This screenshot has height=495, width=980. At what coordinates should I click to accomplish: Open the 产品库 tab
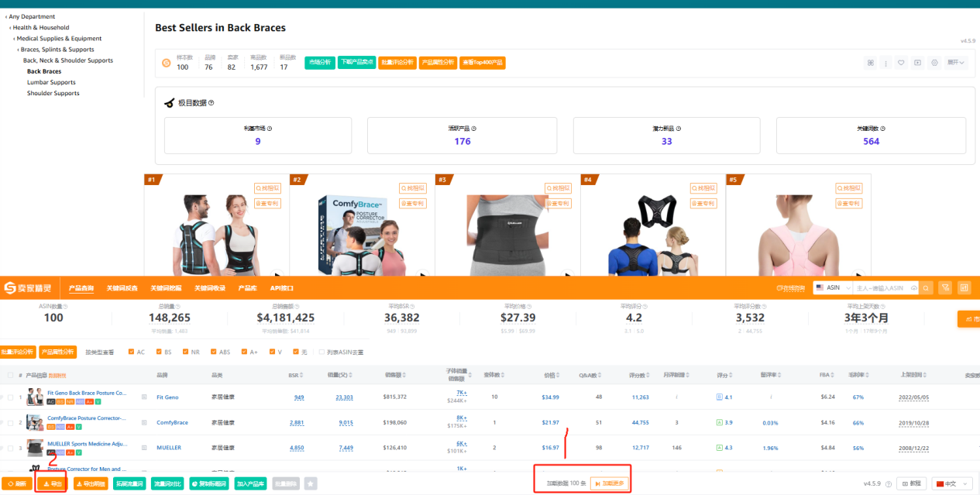click(248, 288)
